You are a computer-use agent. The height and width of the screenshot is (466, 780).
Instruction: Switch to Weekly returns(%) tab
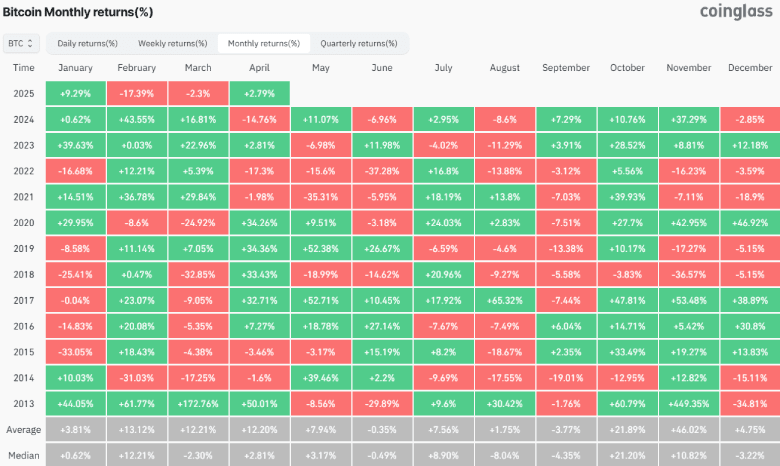point(172,44)
